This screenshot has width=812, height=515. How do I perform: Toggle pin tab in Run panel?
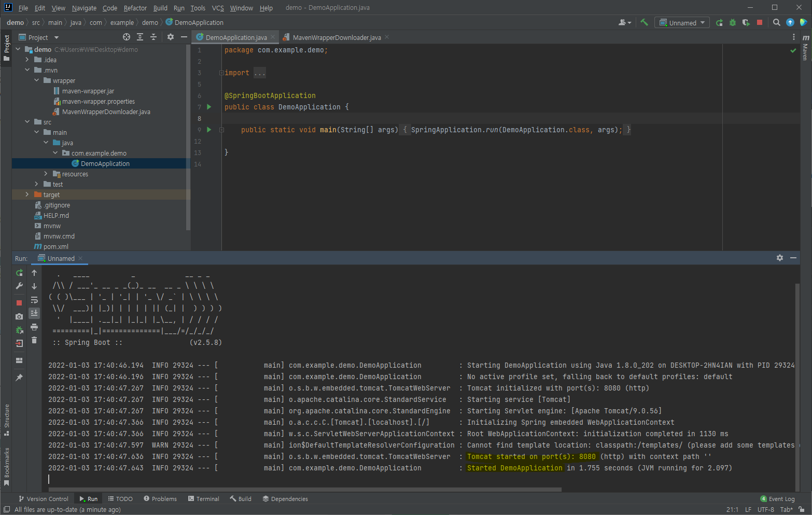(19, 378)
